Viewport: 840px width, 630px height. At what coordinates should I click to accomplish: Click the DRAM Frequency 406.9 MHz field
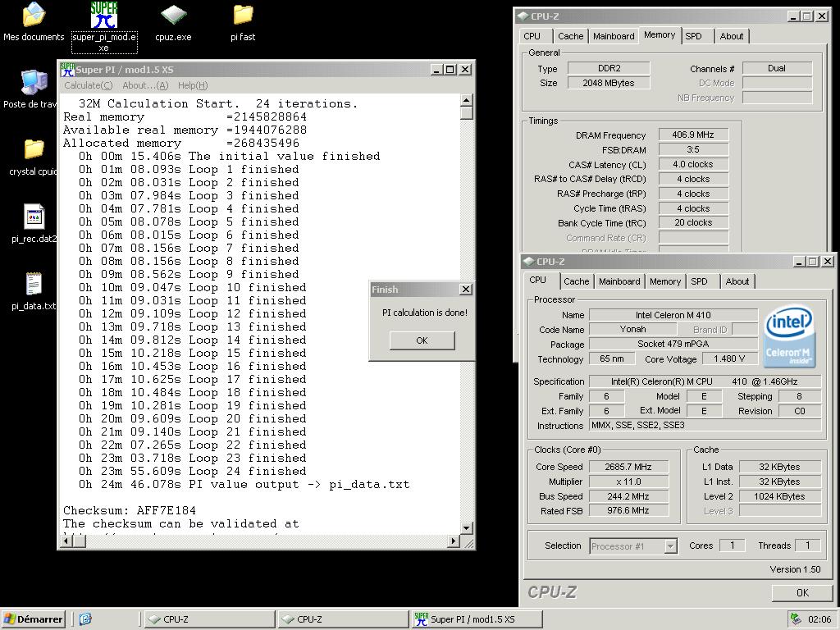click(x=693, y=135)
